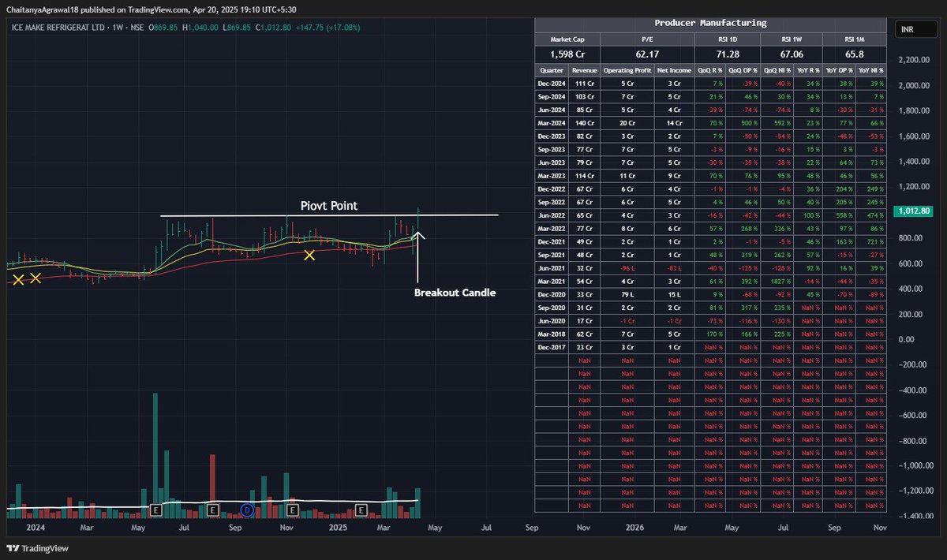
Task: Click the ICE MAKE REFRIGERAT LTD symbol title
Action: coord(59,27)
